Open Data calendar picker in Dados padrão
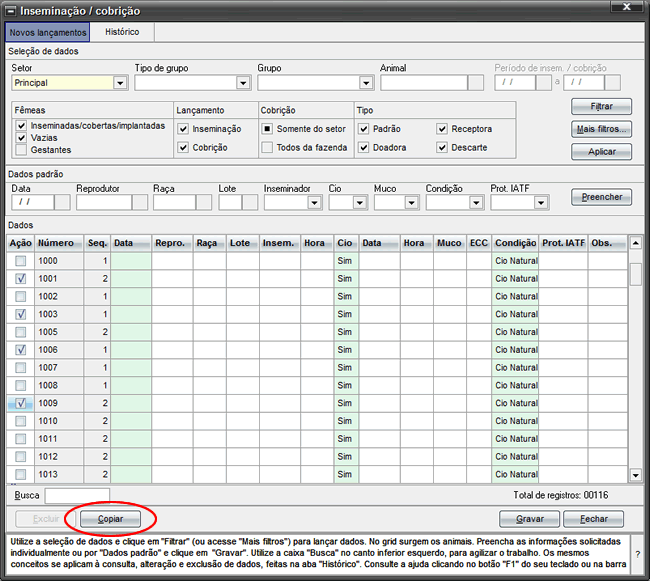This screenshot has height=581, width=650. (x=62, y=202)
